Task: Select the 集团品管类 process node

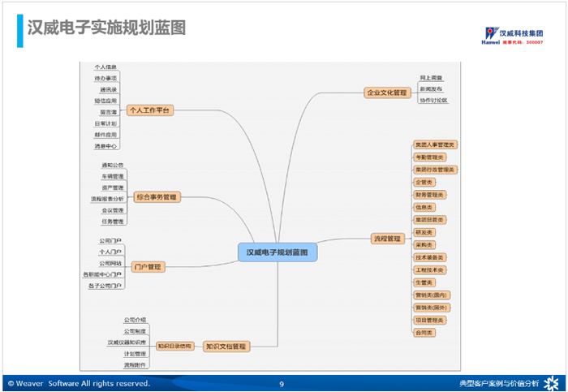Action: pos(429,220)
